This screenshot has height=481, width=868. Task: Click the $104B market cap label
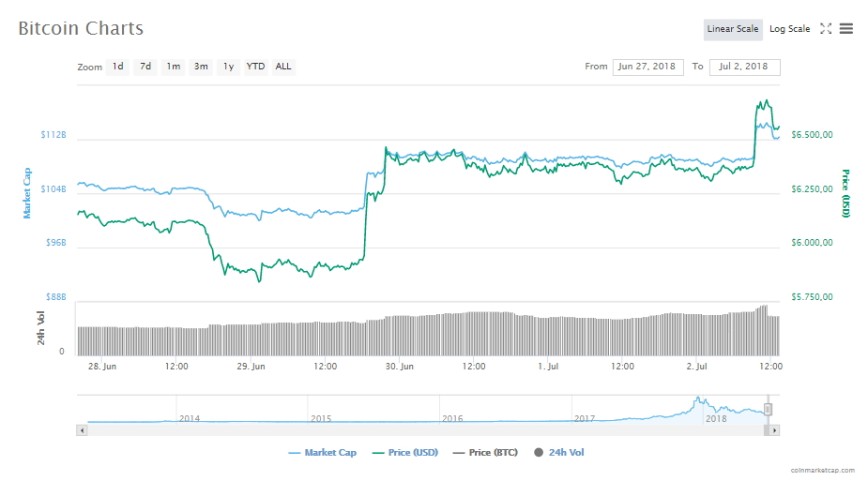(53, 189)
